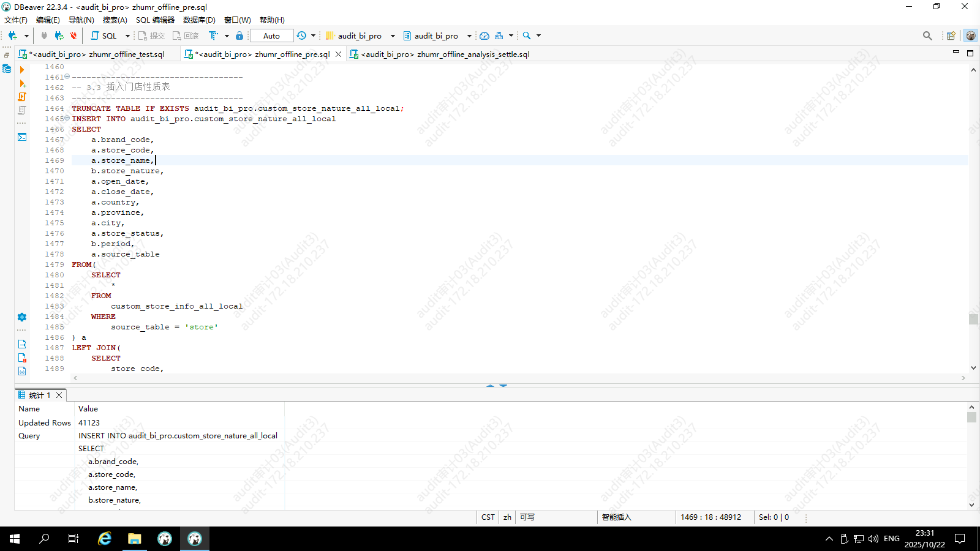Open the SQL console terminal icon

coord(22,137)
